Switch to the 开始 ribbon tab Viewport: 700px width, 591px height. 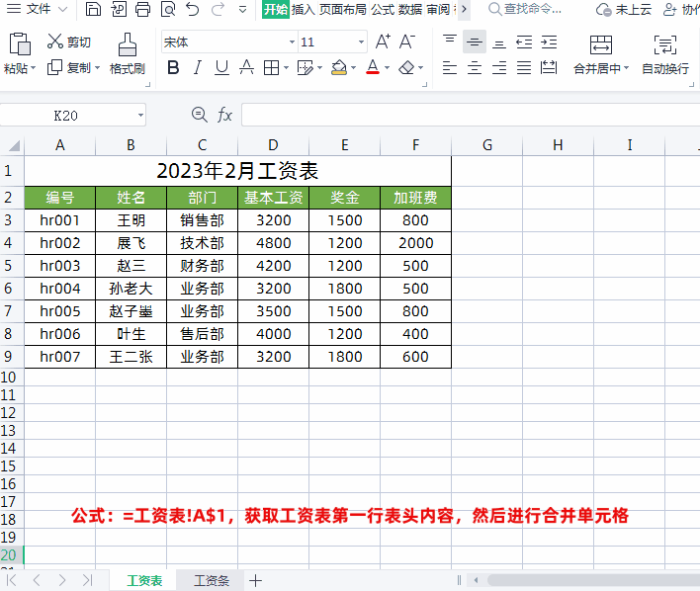coord(276,9)
